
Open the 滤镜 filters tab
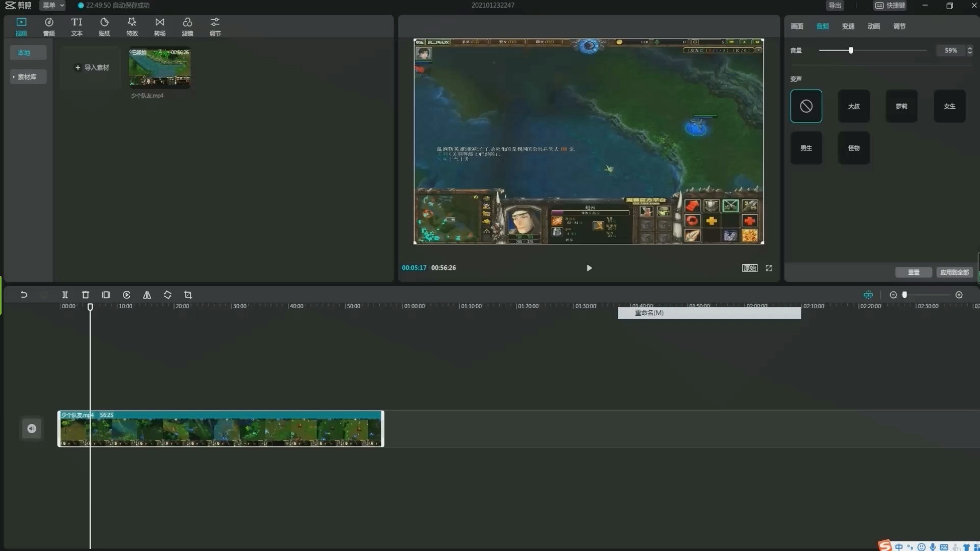(187, 27)
